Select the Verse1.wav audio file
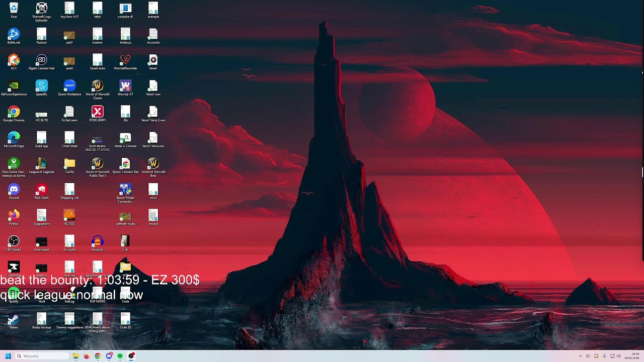 pos(153,88)
